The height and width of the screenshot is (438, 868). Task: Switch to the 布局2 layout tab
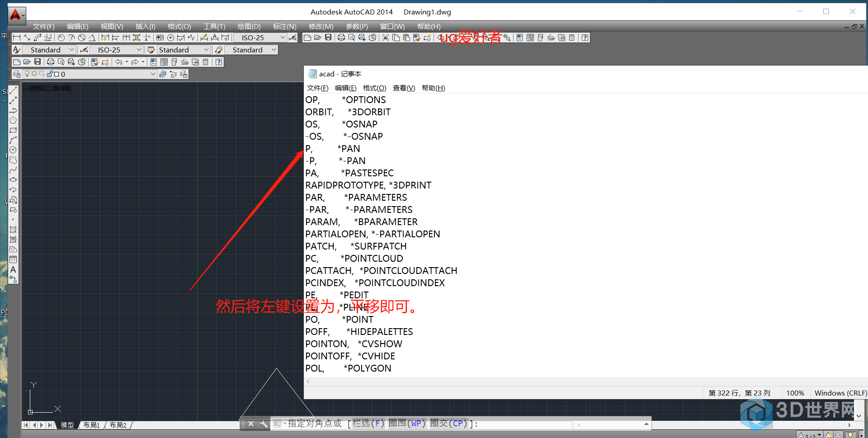pos(118,425)
